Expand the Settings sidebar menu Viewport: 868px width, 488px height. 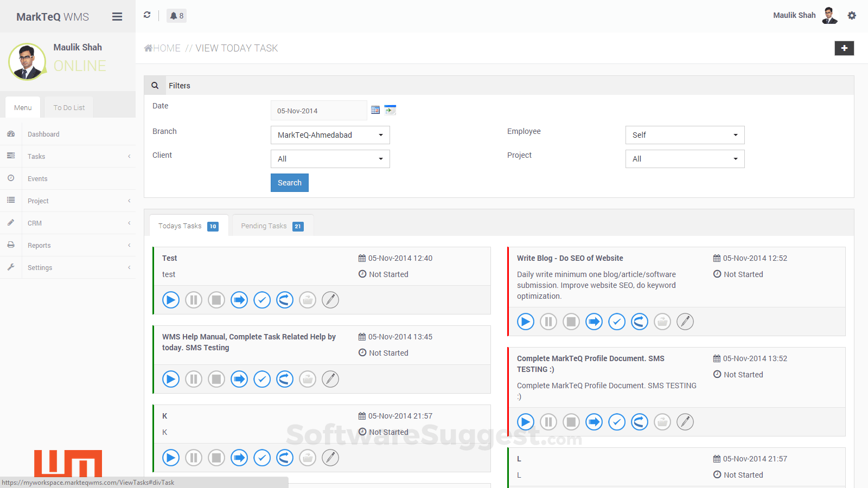click(x=68, y=267)
